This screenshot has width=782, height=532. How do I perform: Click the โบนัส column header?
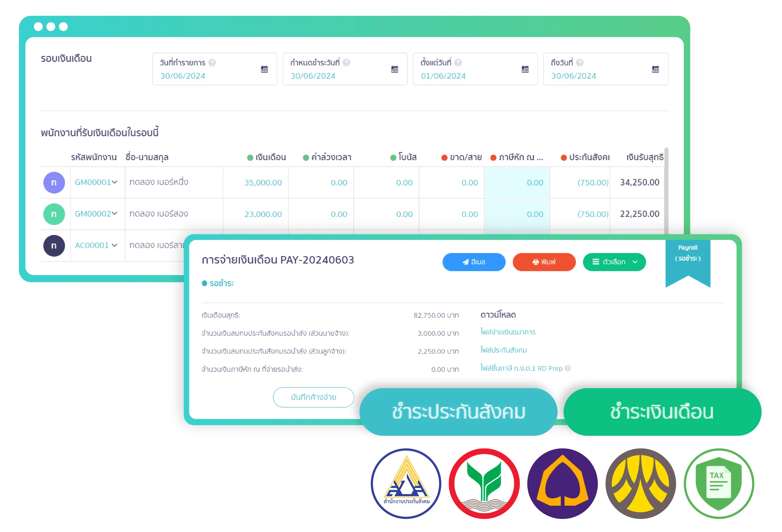[404, 157]
